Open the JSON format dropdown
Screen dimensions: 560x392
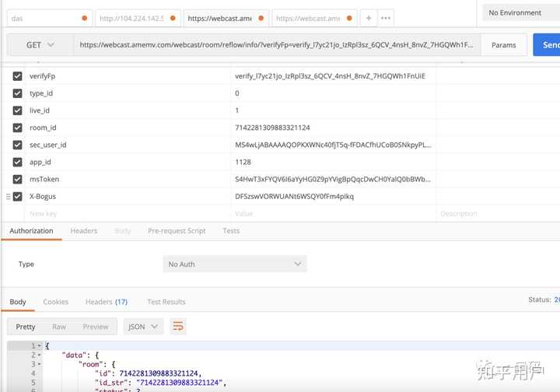point(143,327)
